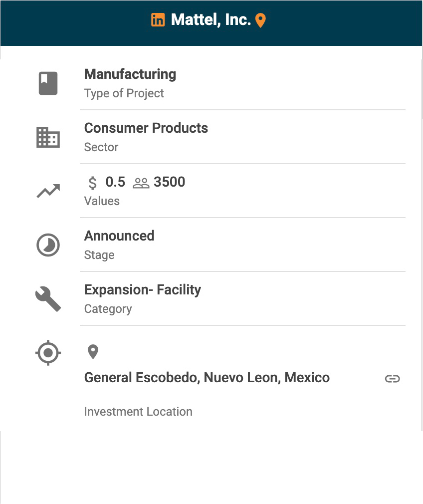
Task: Click the pie clock Stage icon
Action: 48,246
